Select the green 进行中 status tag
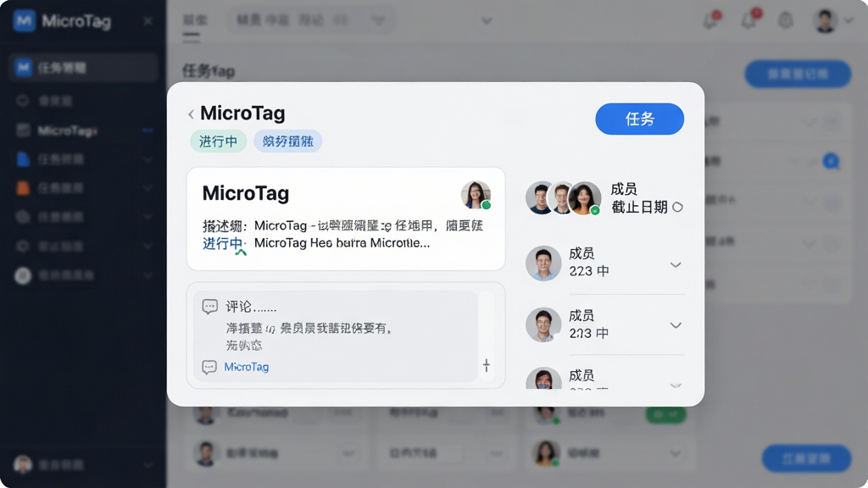 pos(218,141)
